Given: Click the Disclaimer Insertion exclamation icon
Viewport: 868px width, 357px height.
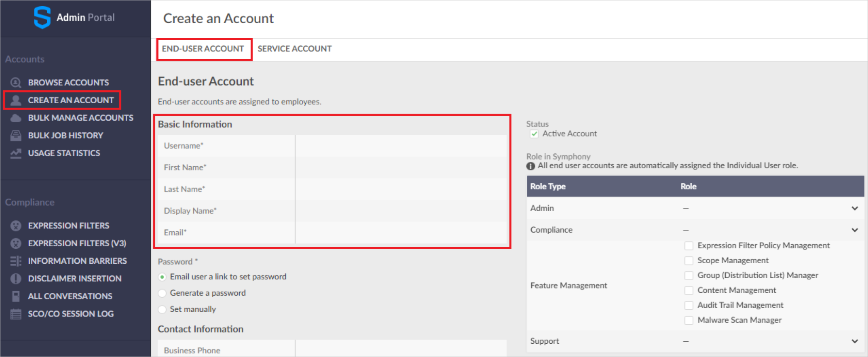Looking at the screenshot, I should [16, 279].
